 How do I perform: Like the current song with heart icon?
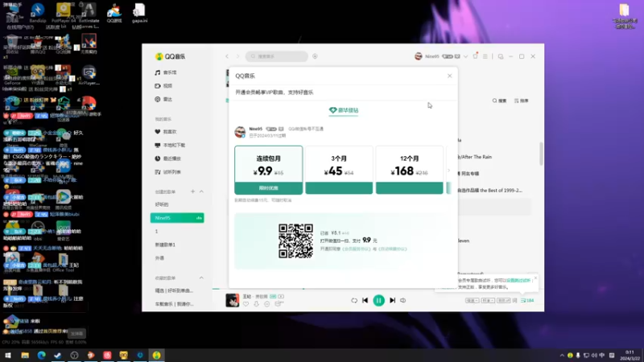[246, 304]
